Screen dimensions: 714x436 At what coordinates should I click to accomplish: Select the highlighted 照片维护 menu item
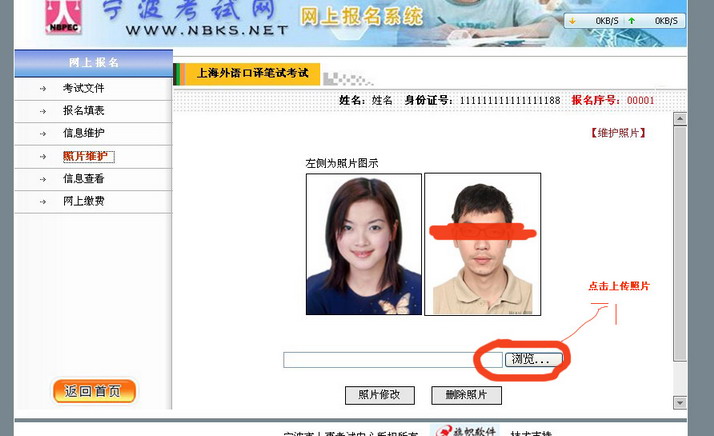87,156
